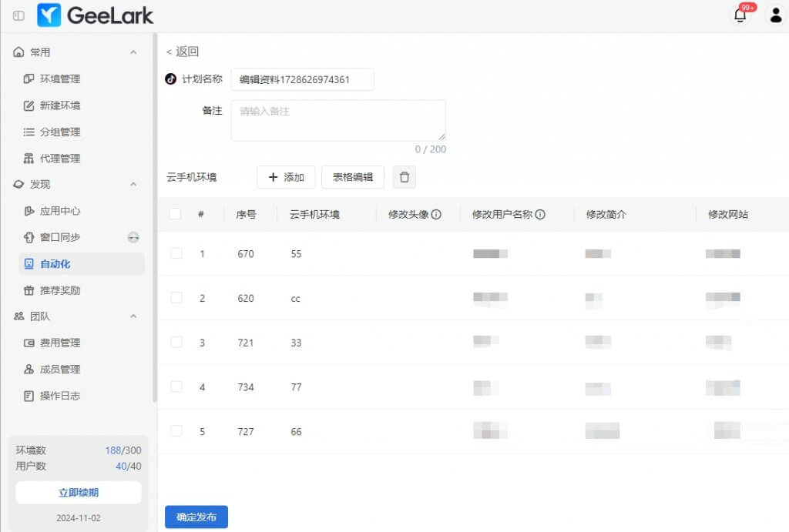Click the 备注 textarea field
789x532 pixels.
pyautogui.click(x=338, y=120)
